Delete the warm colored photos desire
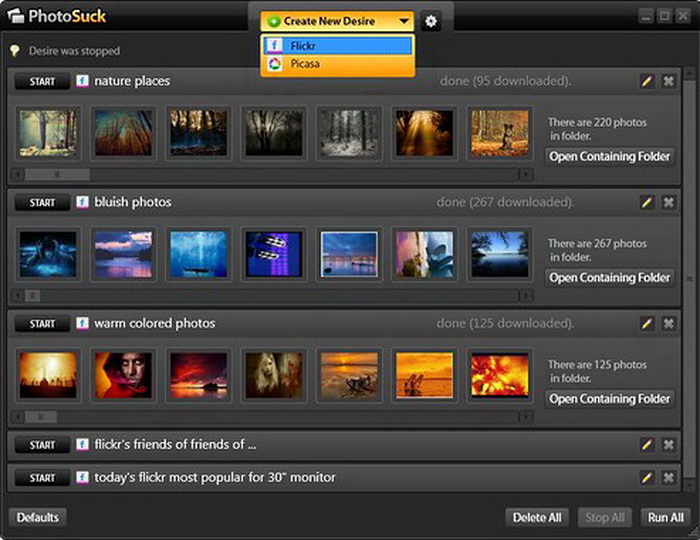Viewport: 700px width, 540px height. [x=668, y=324]
